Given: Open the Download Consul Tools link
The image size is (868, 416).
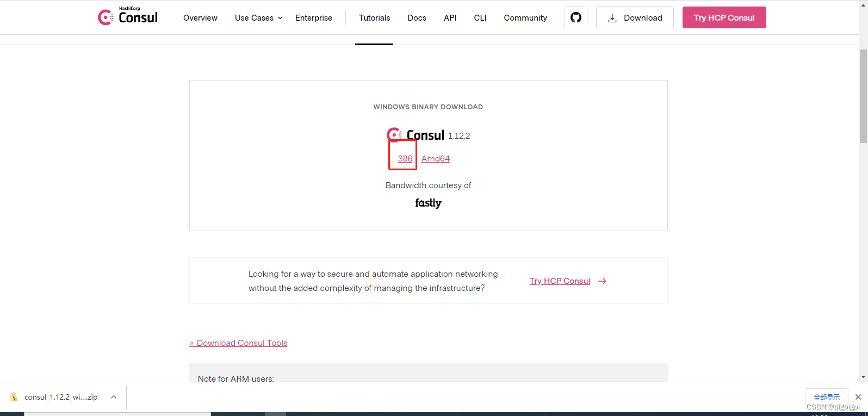Looking at the screenshot, I should click(238, 343).
